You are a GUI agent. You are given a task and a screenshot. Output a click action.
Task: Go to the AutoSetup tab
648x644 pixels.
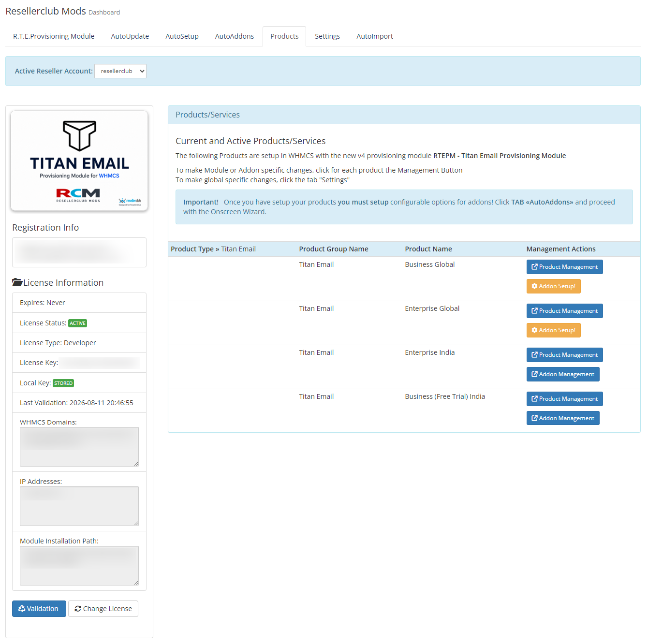pyautogui.click(x=182, y=36)
